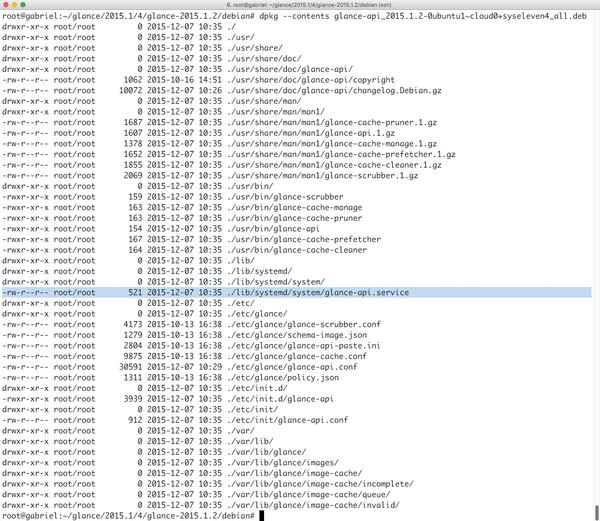This screenshot has height=521, width=600.
Task: Click the yellow minimize window button
Action: [x=15, y=5]
